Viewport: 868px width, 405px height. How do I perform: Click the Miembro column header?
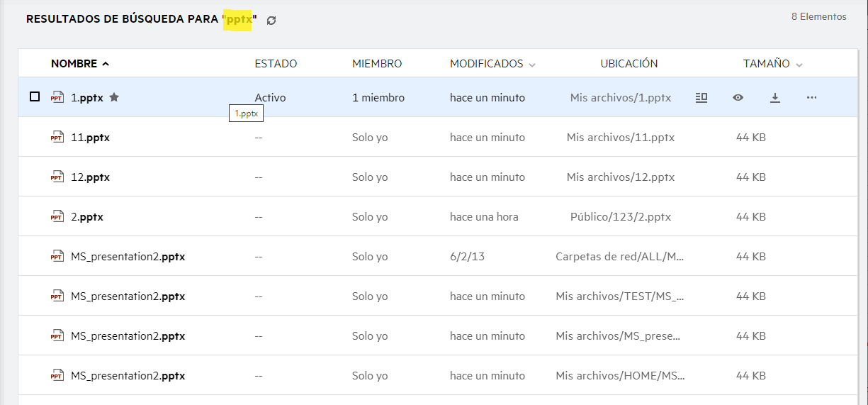click(x=376, y=64)
